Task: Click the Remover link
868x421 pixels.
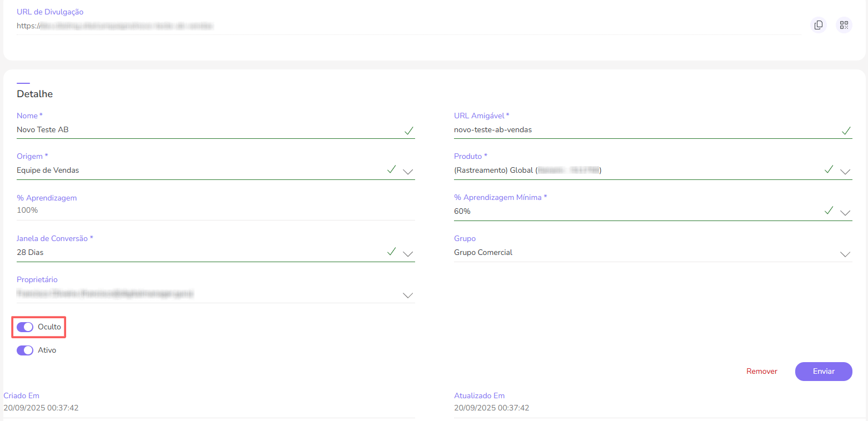Action: [x=761, y=371]
